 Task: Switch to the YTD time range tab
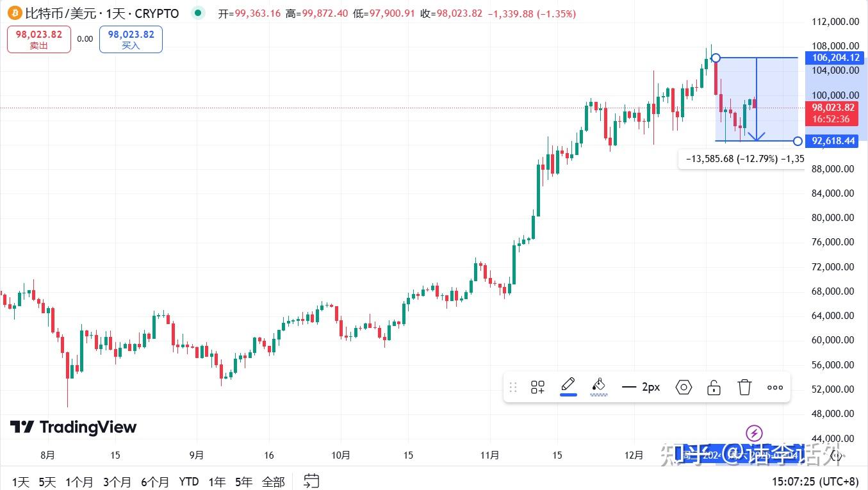188,481
